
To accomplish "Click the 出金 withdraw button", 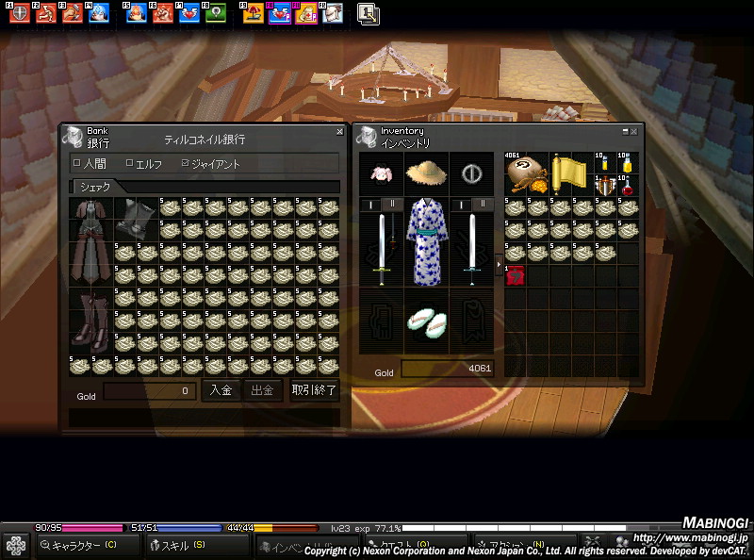I will (x=263, y=389).
